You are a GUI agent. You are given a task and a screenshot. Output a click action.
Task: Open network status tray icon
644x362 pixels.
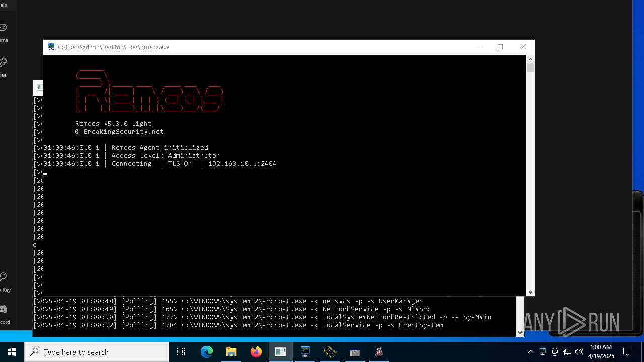pos(567,352)
